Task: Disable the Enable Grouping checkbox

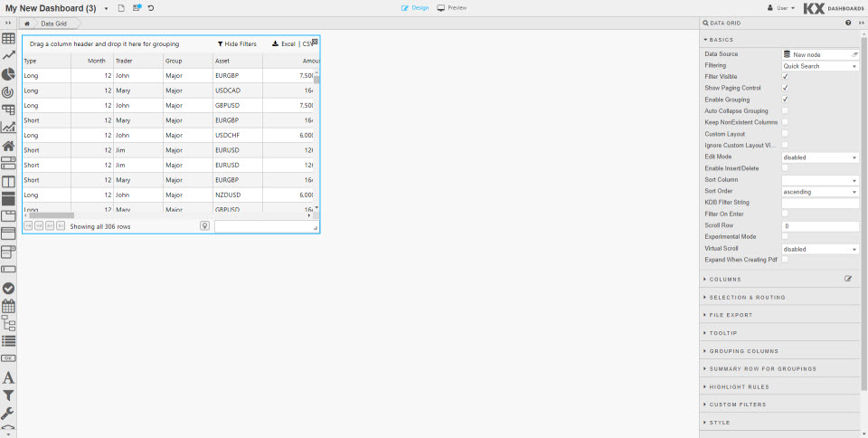Action: (785, 100)
